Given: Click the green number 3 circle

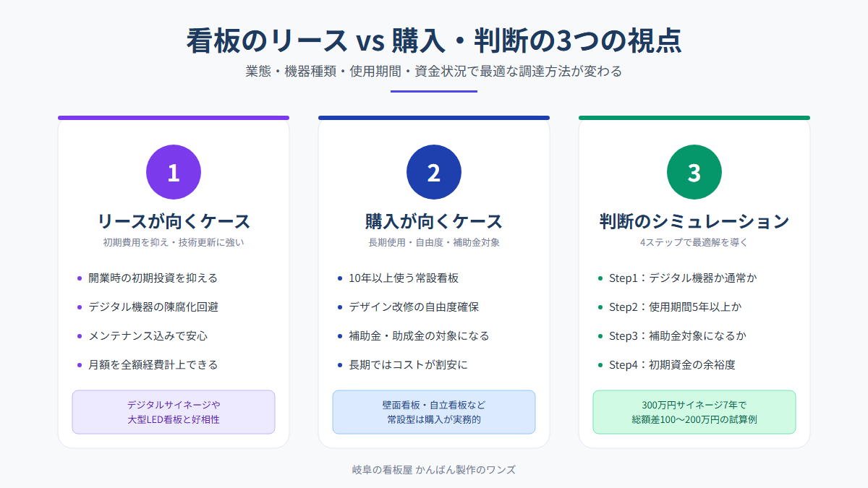Looking at the screenshot, I should (x=694, y=172).
